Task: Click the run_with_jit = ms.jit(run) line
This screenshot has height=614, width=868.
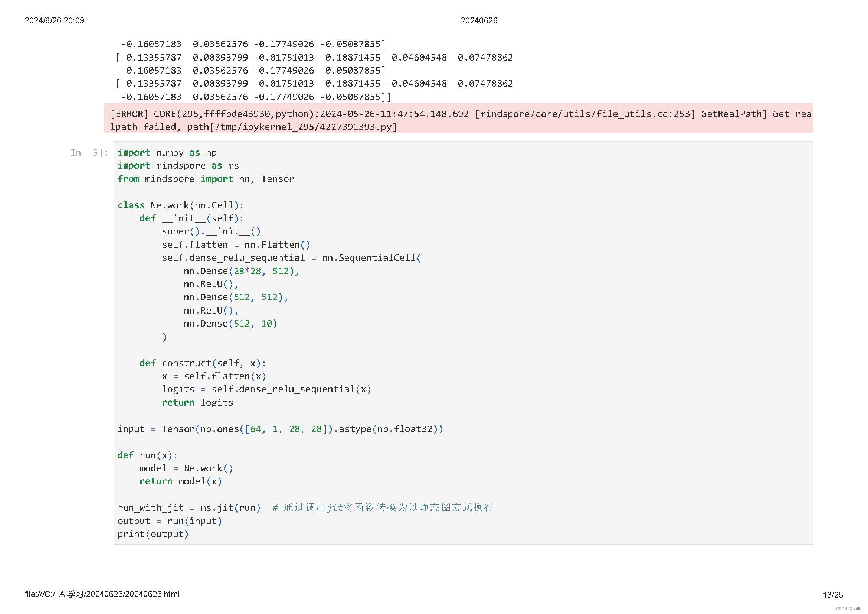Action: (189, 508)
